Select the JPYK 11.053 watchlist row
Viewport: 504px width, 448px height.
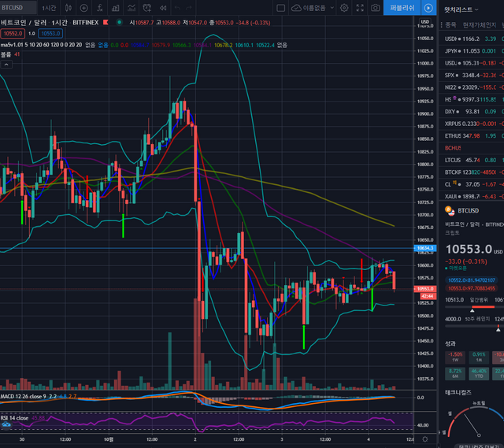pyautogui.click(x=471, y=51)
